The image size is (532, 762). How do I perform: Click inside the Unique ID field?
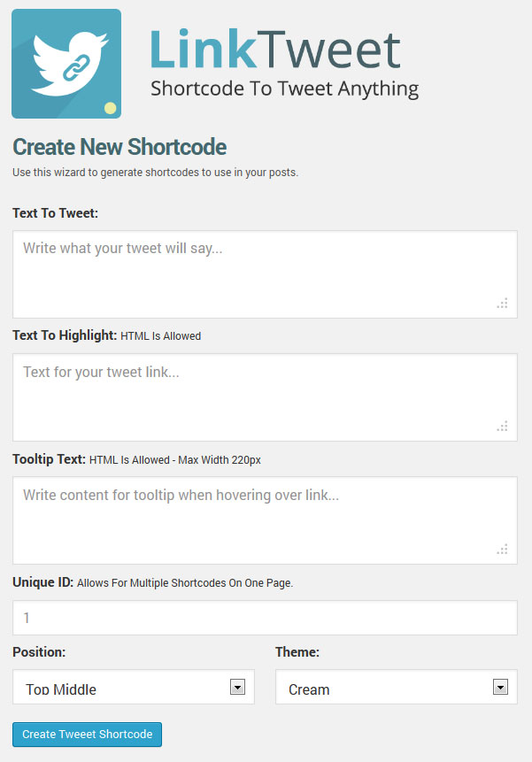(265, 618)
